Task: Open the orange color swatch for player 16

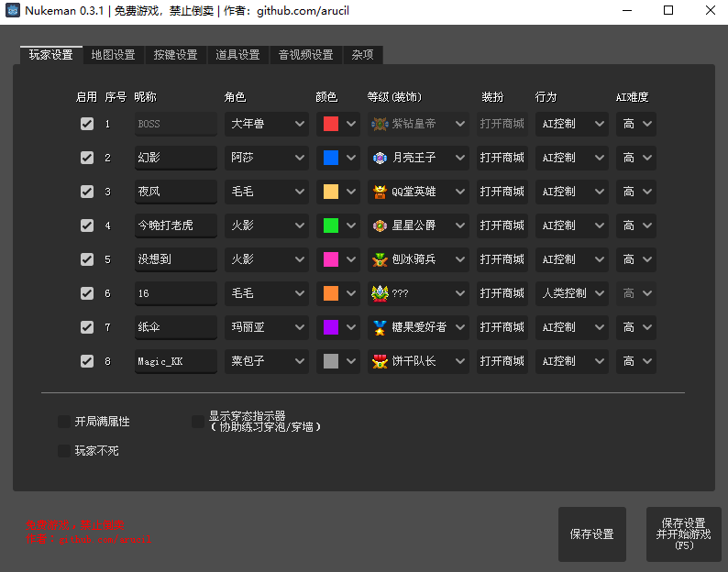Action: coord(331,293)
